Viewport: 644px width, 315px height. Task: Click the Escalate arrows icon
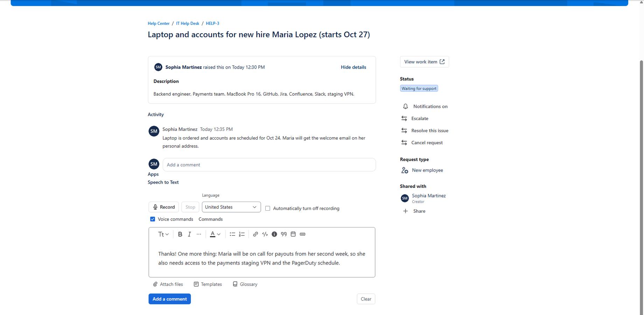click(x=404, y=118)
